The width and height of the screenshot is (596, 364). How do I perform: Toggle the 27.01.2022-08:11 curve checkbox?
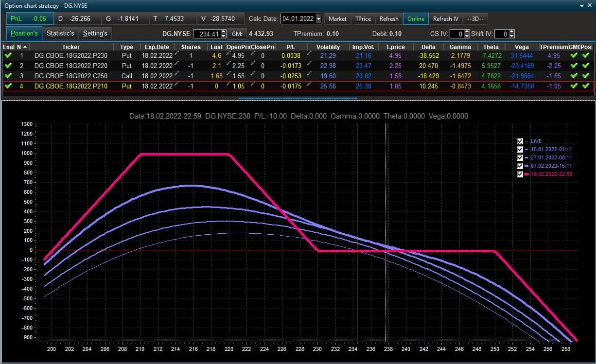[x=520, y=157]
